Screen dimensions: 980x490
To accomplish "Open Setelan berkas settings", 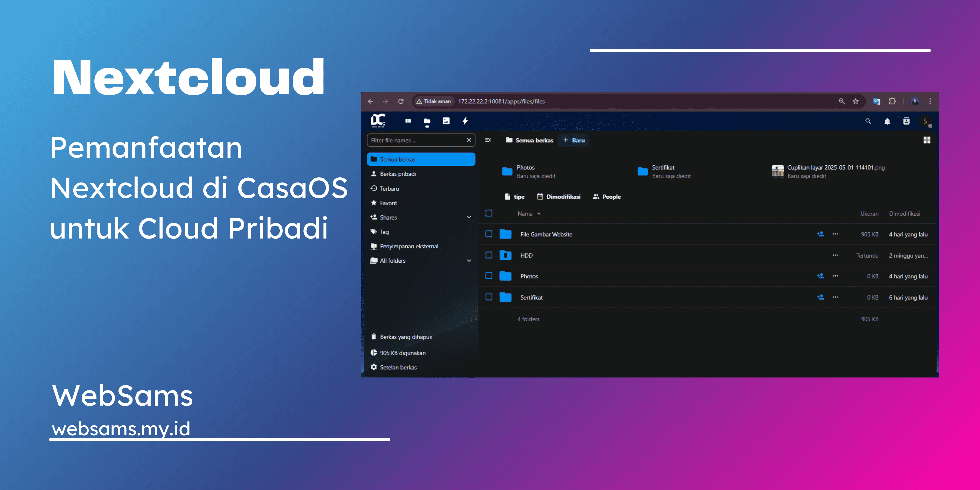I will 421,368.
